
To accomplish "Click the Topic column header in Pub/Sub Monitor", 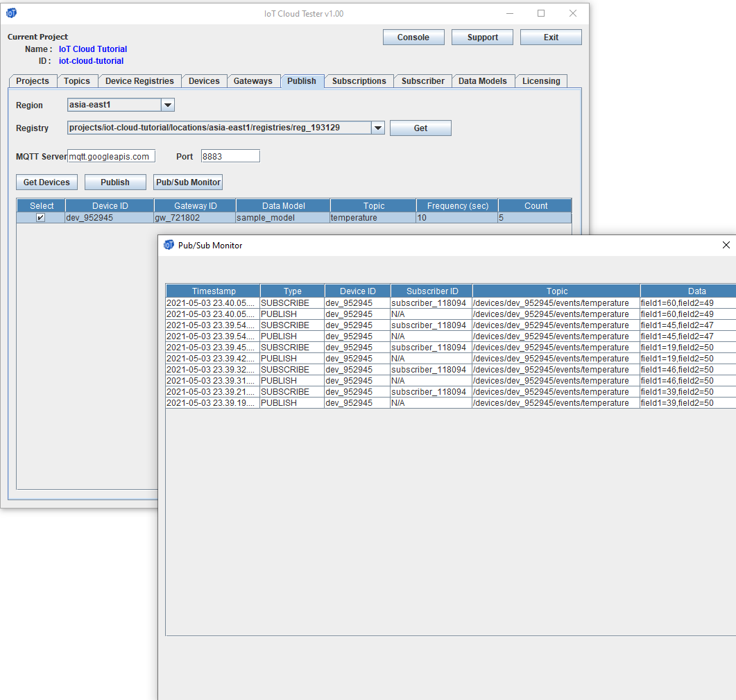I will coord(557,291).
